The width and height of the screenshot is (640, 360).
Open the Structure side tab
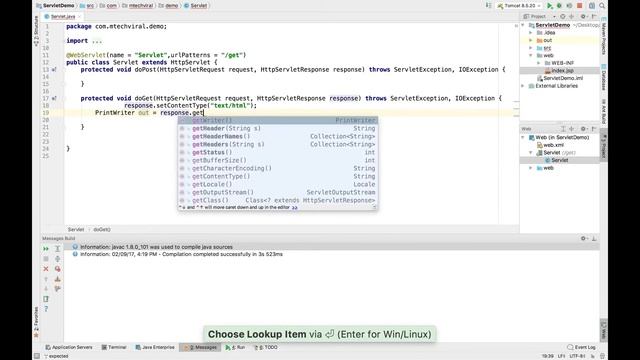point(36,30)
